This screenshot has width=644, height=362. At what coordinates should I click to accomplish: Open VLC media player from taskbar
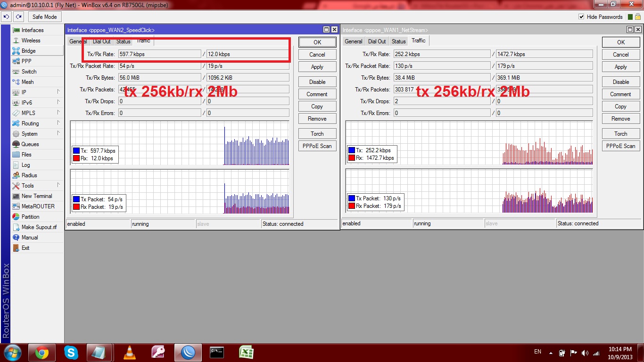click(130, 352)
